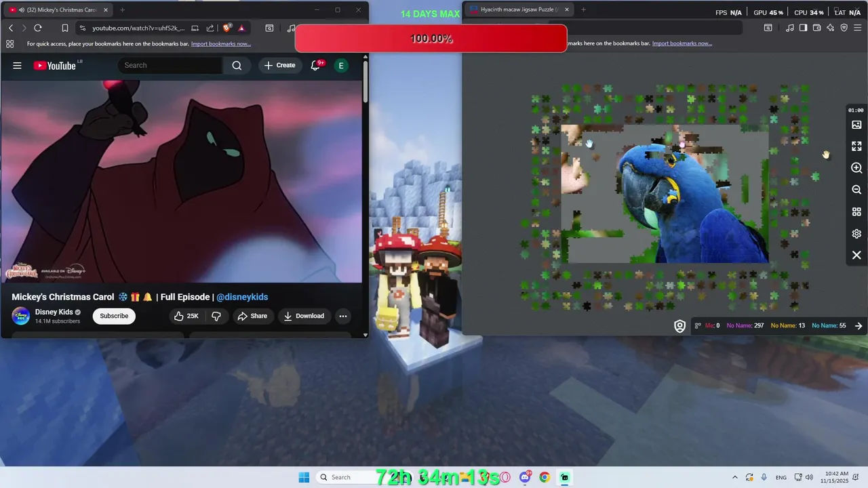Go forward in the YouTube browser window
Image resolution: width=868 pixels, height=488 pixels.
point(24,28)
